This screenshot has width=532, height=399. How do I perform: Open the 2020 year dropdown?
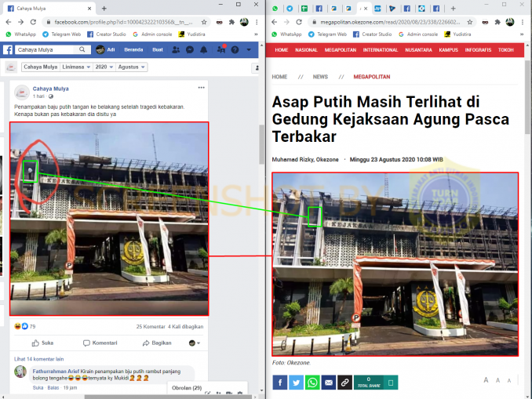(x=104, y=67)
